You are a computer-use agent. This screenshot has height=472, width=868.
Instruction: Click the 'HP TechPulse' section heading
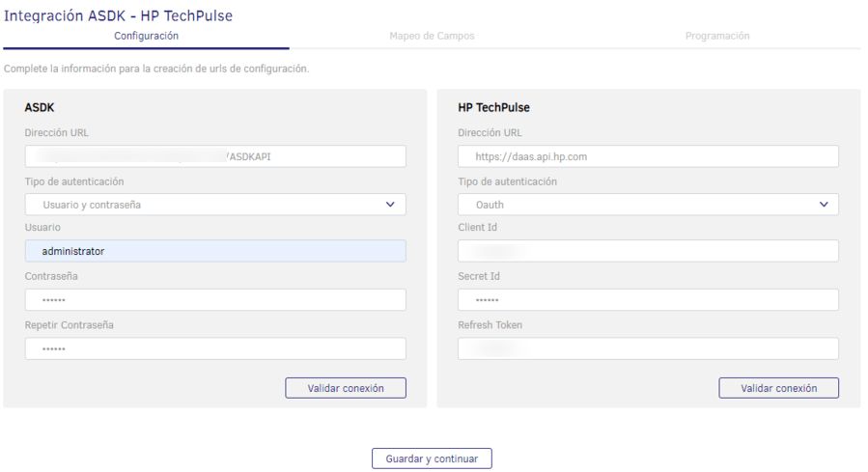(x=493, y=107)
